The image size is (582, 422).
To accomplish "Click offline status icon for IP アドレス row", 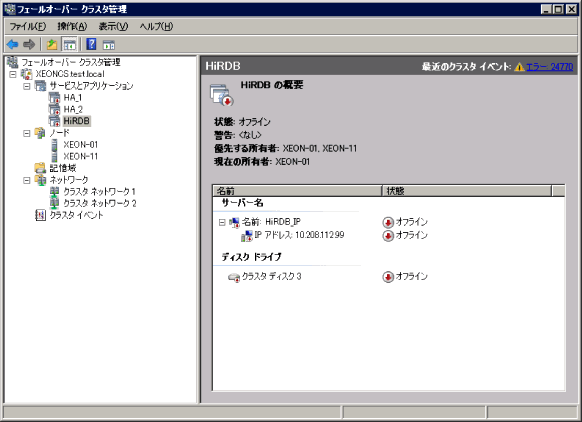I will [x=388, y=236].
